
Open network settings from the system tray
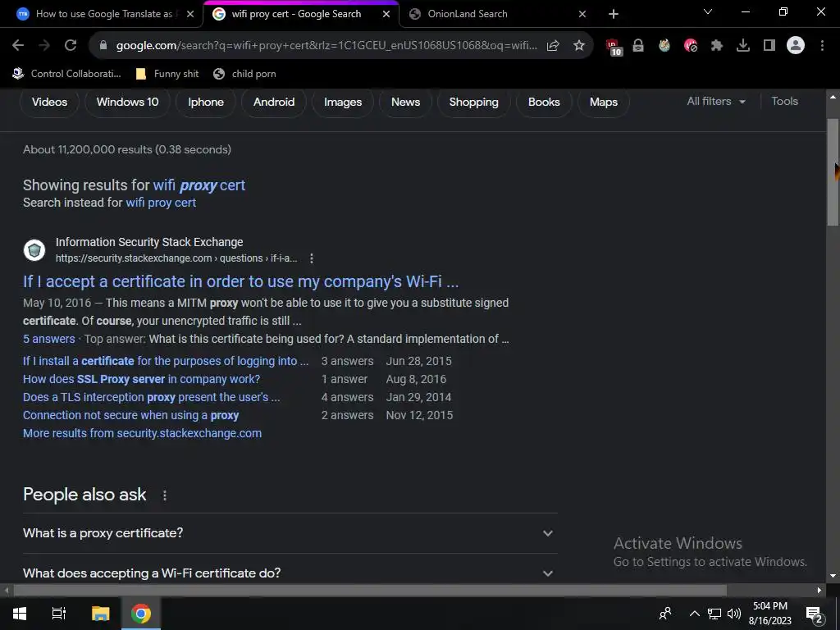pos(714,614)
